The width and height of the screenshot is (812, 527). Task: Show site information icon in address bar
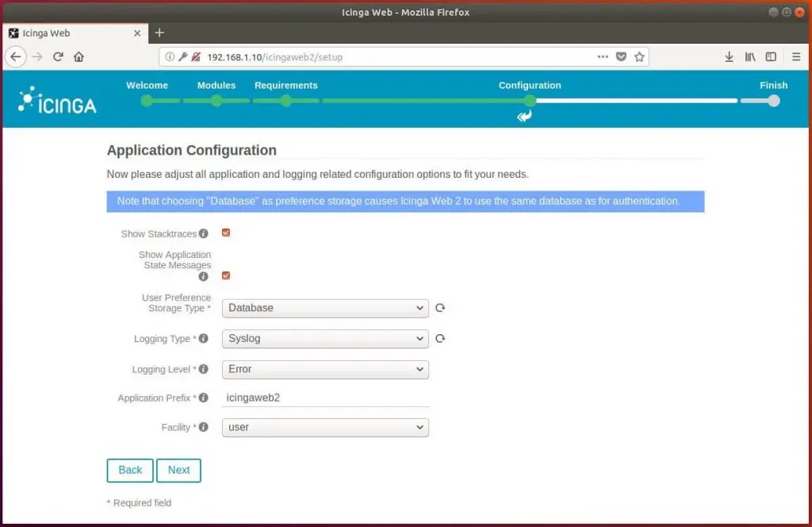(x=170, y=57)
